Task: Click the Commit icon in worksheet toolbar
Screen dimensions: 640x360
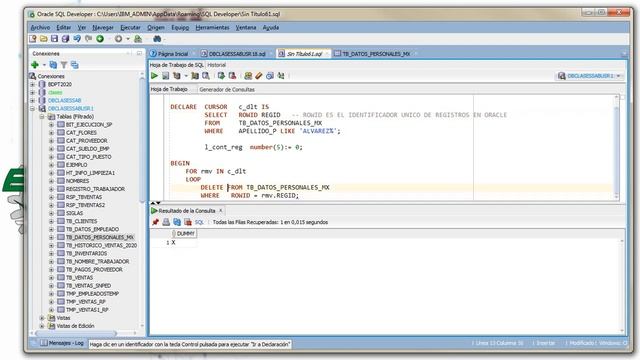Action: pos(221,76)
